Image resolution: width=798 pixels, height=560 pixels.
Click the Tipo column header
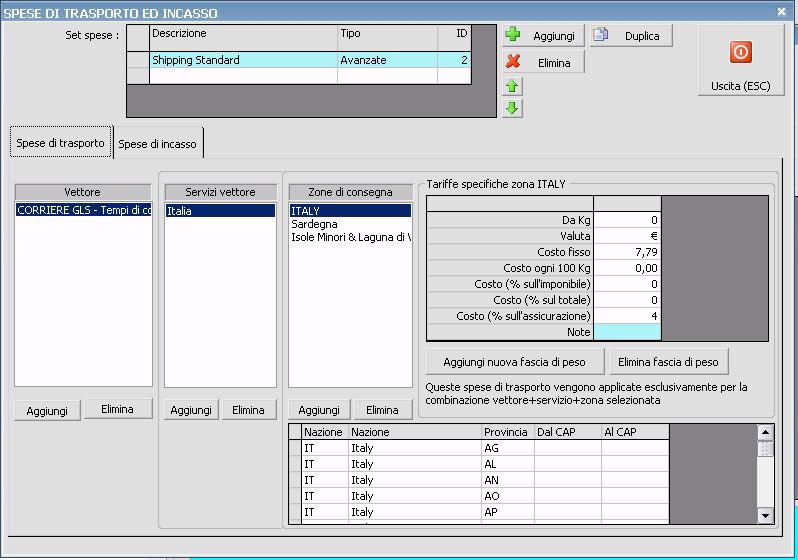[x=387, y=37]
